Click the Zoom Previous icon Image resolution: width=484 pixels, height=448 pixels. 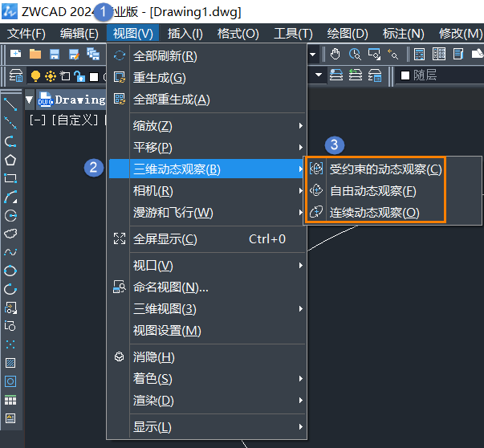(393, 54)
